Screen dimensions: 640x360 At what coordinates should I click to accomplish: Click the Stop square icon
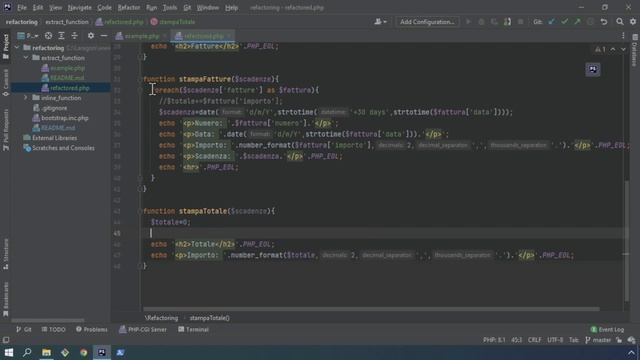click(x=520, y=22)
